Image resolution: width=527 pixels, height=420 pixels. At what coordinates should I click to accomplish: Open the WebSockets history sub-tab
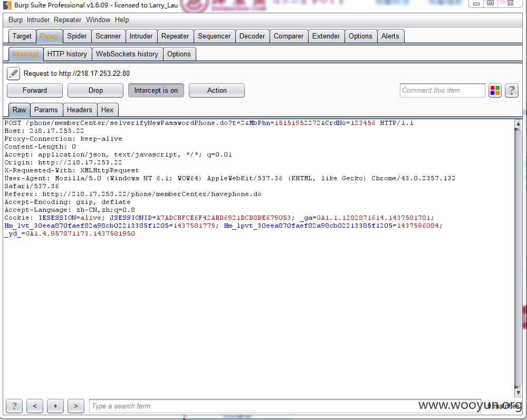click(x=127, y=54)
